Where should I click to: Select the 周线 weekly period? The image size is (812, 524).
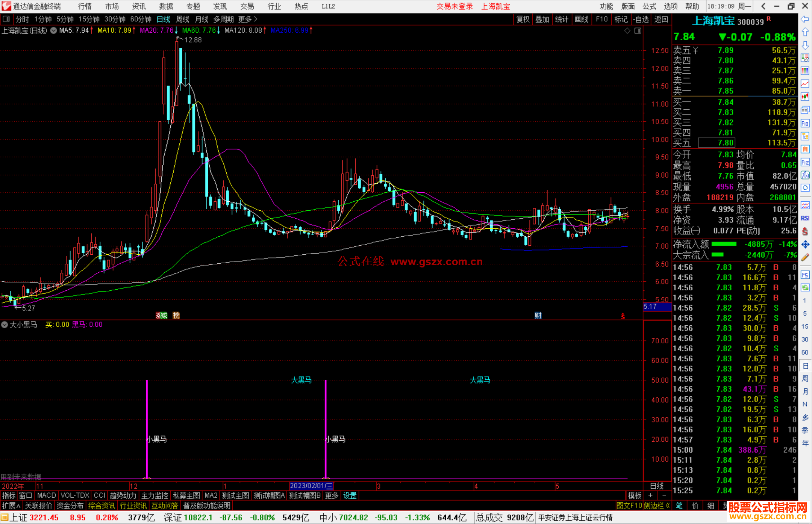[183, 19]
